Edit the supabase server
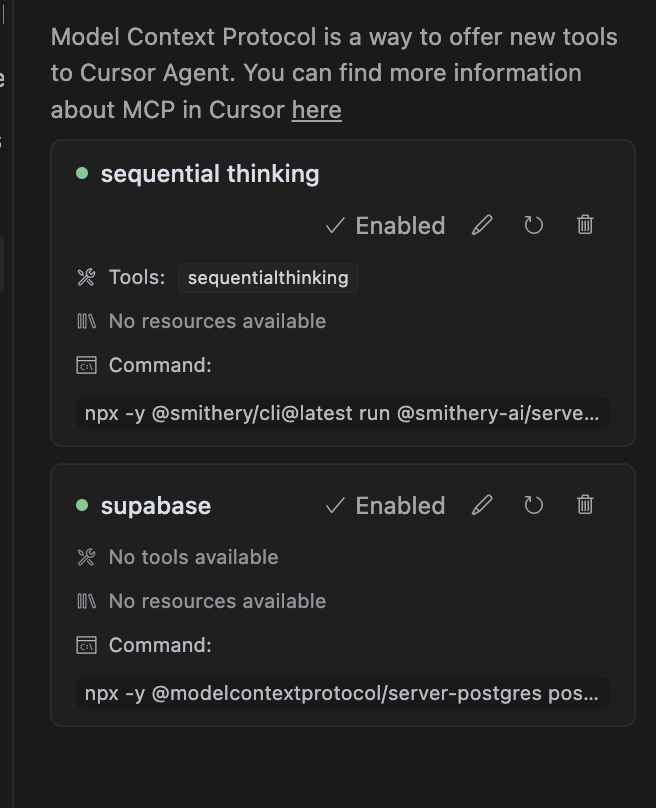 click(482, 505)
